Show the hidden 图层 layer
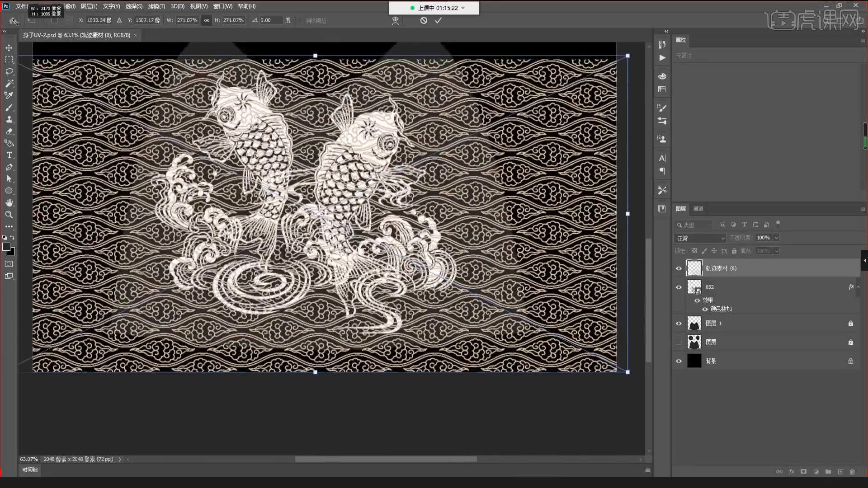The width and height of the screenshot is (868, 488). [x=679, y=342]
